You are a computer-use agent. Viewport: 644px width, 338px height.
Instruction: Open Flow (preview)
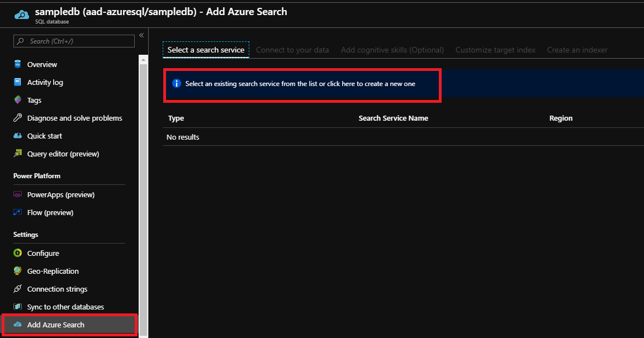[x=51, y=212]
